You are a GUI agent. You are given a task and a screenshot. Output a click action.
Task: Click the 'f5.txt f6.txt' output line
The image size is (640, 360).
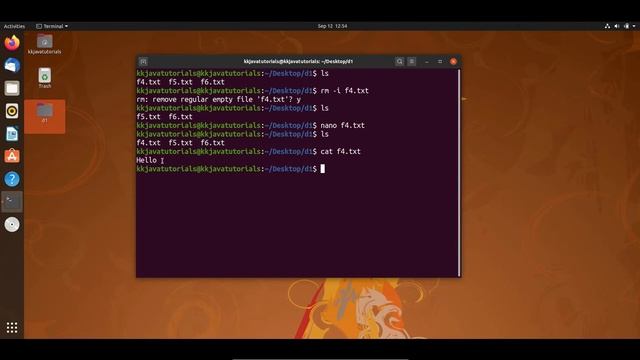(x=164, y=117)
